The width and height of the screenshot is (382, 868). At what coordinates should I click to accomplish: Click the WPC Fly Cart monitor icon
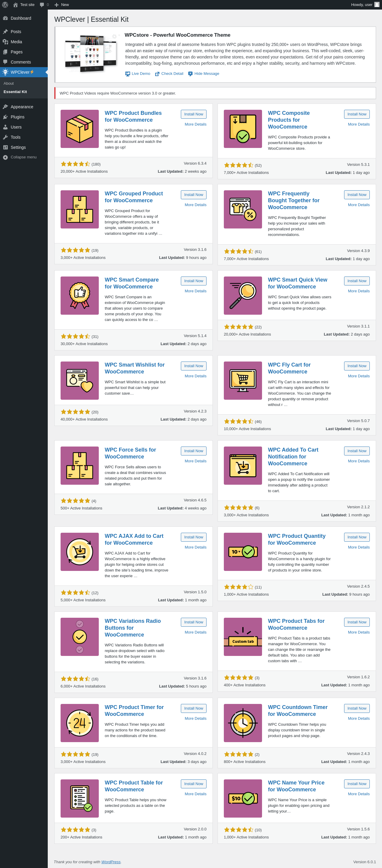click(243, 380)
